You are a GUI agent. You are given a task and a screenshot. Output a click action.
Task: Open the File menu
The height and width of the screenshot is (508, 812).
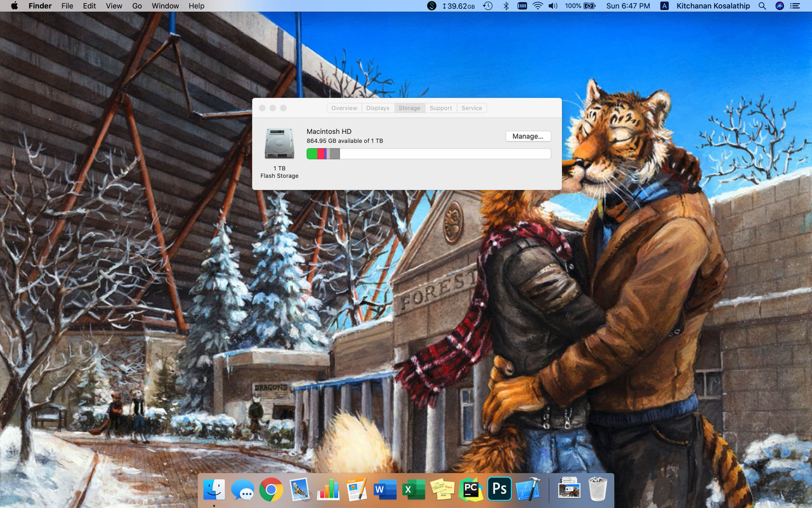[x=67, y=6]
